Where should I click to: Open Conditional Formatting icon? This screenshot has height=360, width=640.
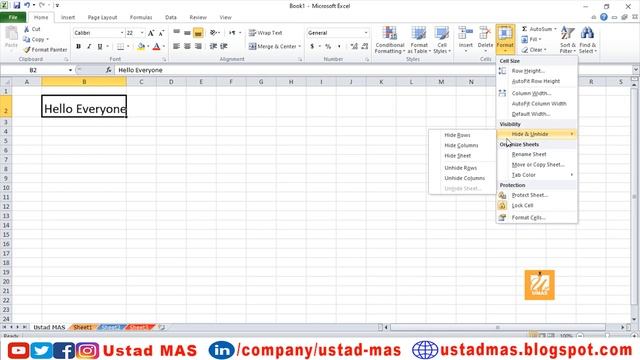(x=389, y=33)
